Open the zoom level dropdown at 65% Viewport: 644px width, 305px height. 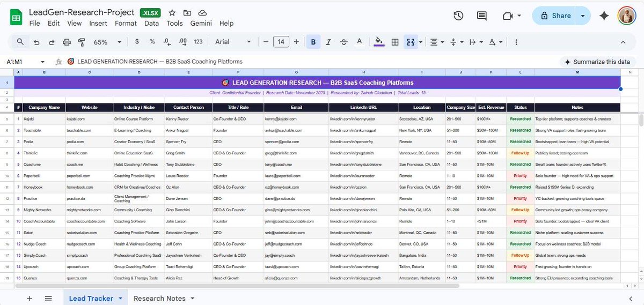107,42
